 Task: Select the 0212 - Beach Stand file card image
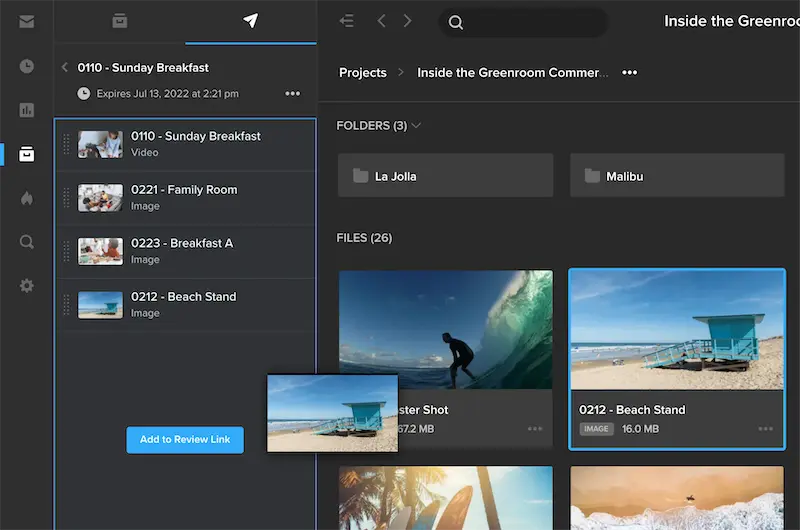click(677, 330)
